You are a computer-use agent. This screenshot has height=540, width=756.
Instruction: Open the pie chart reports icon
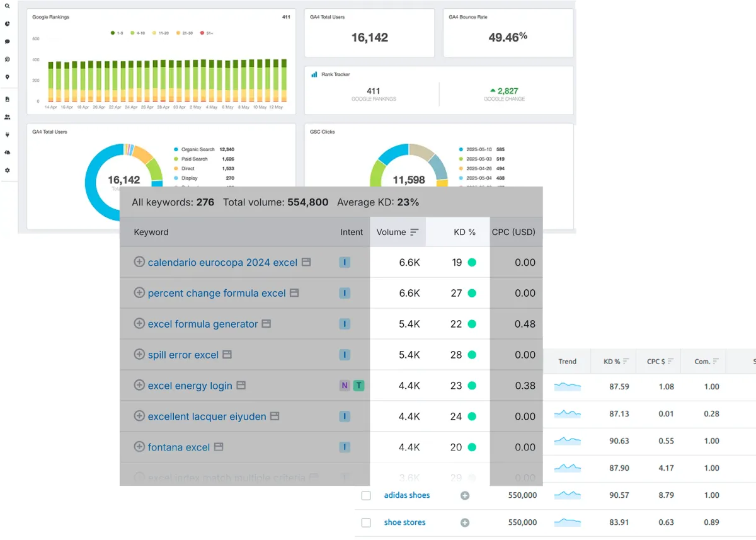pos(7,23)
